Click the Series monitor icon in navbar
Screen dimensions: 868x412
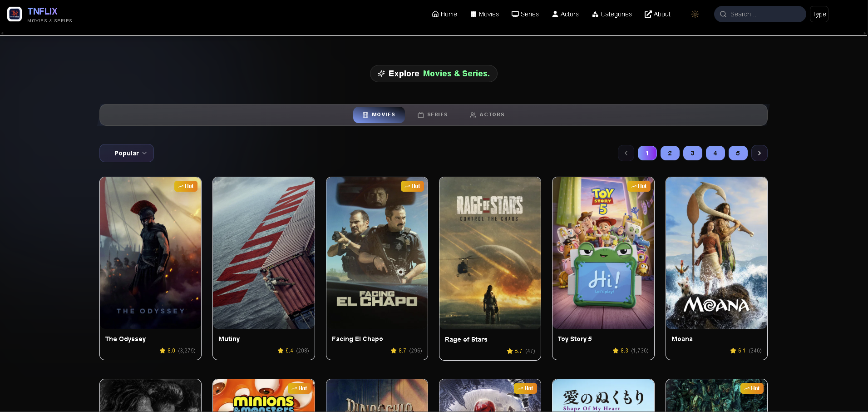coord(515,14)
